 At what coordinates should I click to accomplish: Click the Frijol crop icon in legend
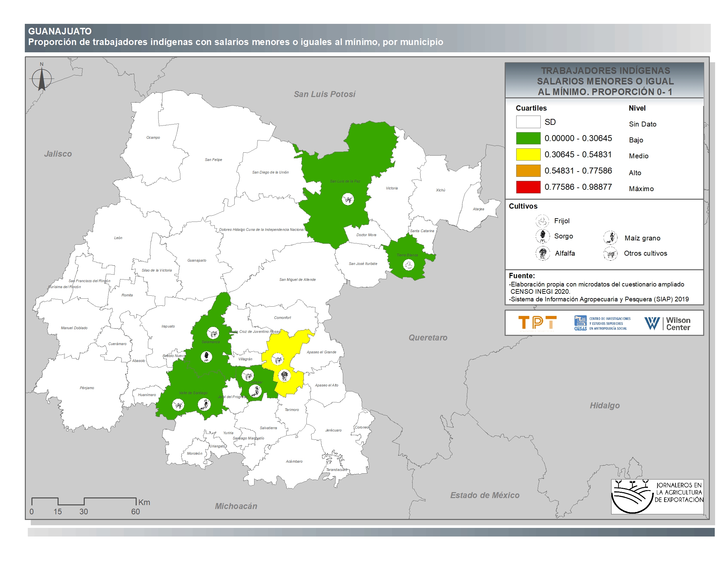(x=542, y=221)
